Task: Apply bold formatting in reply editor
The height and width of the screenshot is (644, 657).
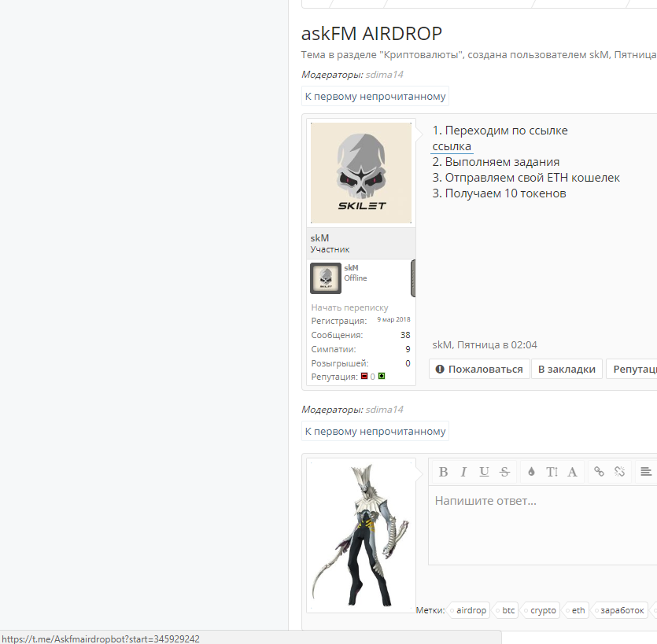Action: 443,472
